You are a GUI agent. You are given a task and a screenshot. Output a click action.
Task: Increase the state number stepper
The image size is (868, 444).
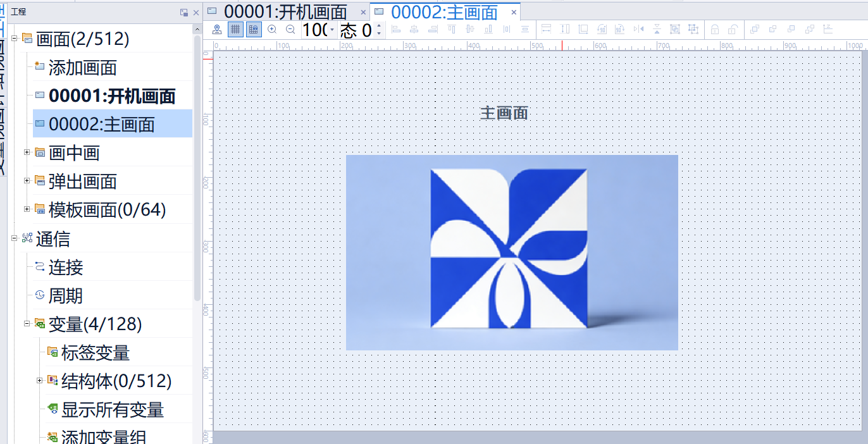click(x=379, y=26)
